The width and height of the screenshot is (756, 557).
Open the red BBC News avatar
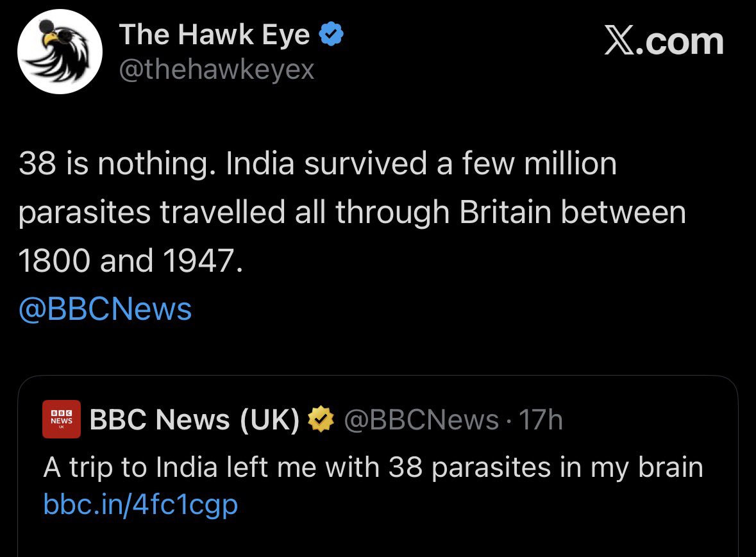[x=61, y=419]
